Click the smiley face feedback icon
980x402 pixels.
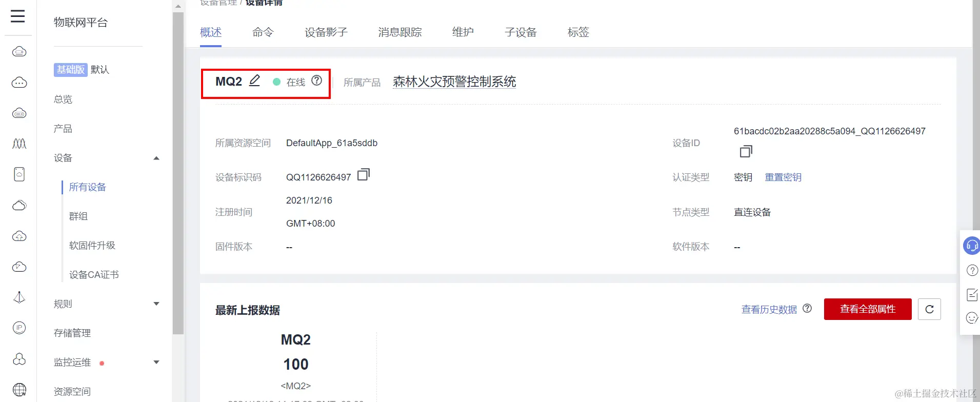972,318
